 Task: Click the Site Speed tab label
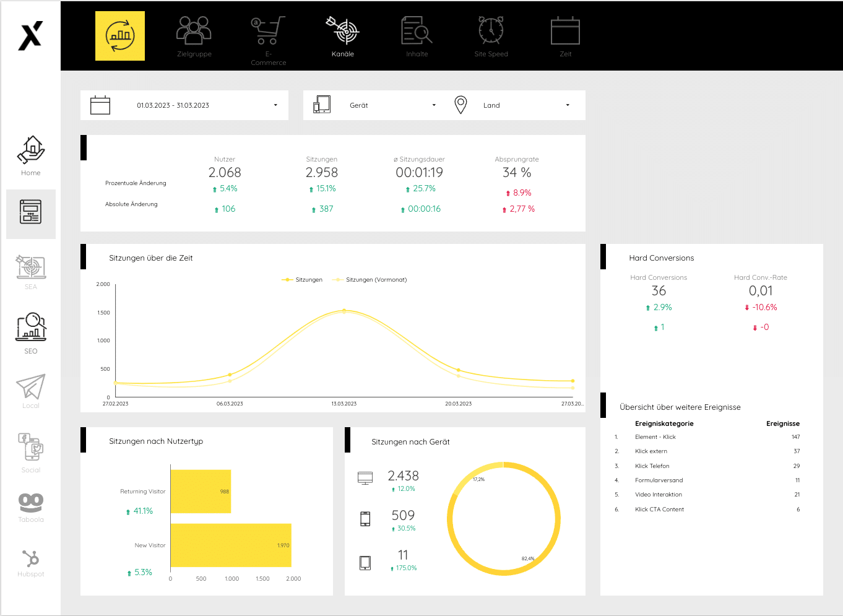pos(491,54)
